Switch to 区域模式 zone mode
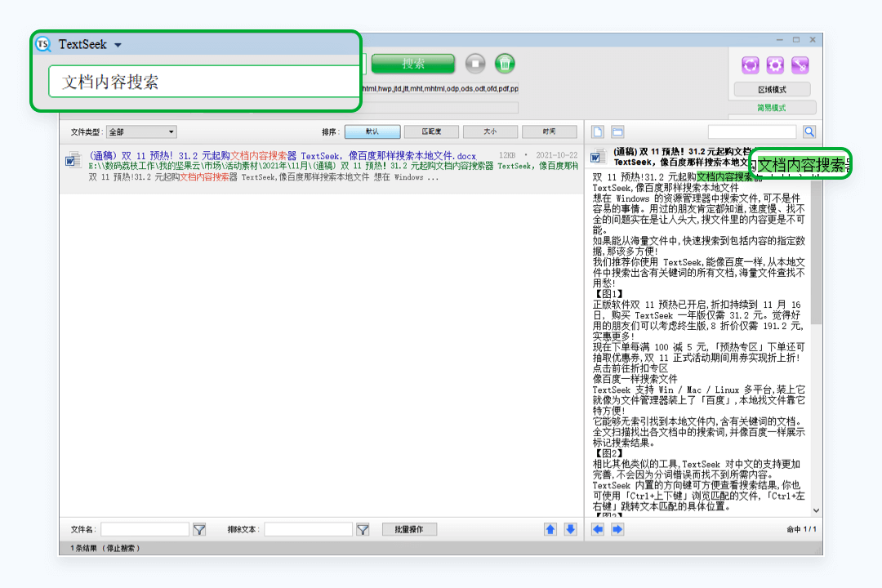 pos(772,90)
